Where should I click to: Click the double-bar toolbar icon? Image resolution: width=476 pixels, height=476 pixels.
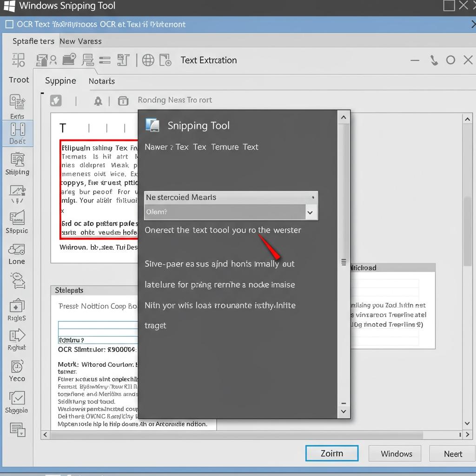click(x=105, y=60)
